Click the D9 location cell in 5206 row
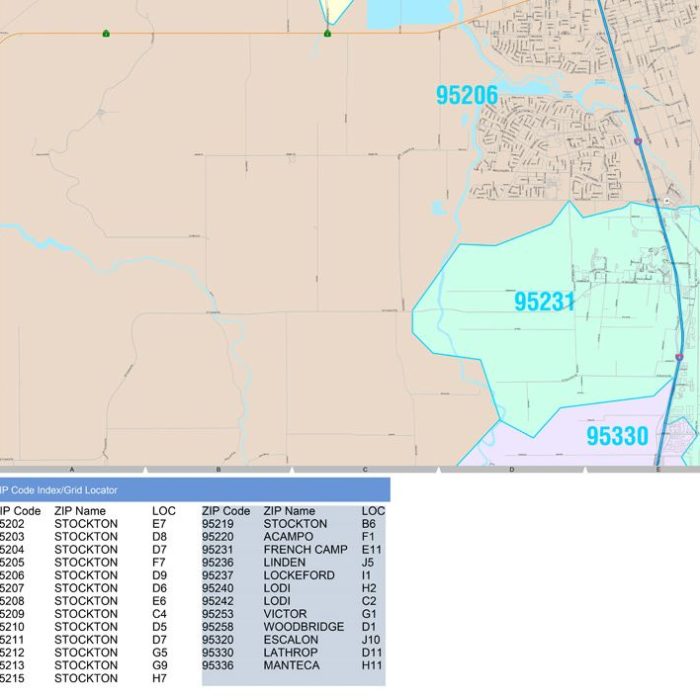This screenshot has width=700, height=700. (159, 575)
